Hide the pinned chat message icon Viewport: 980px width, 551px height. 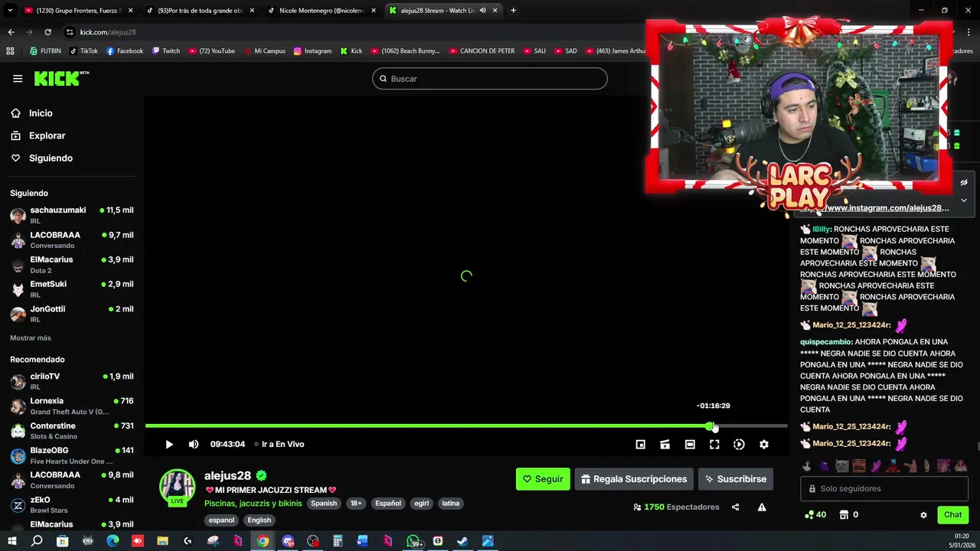point(964,183)
